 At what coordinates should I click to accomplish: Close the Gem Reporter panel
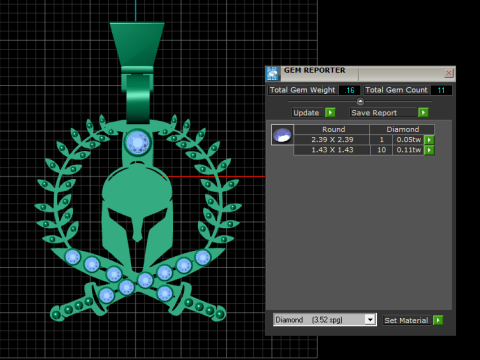(449, 73)
